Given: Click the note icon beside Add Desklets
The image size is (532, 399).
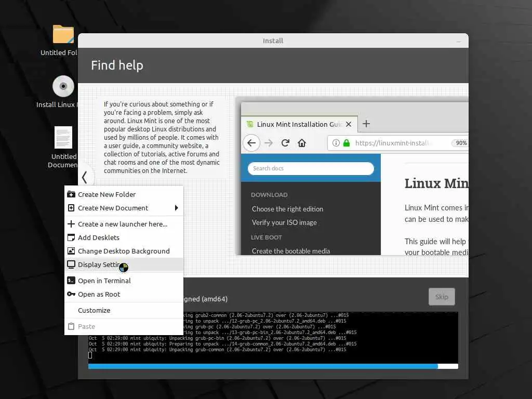Looking at the screenshot, I should click(x=71, y=237).
